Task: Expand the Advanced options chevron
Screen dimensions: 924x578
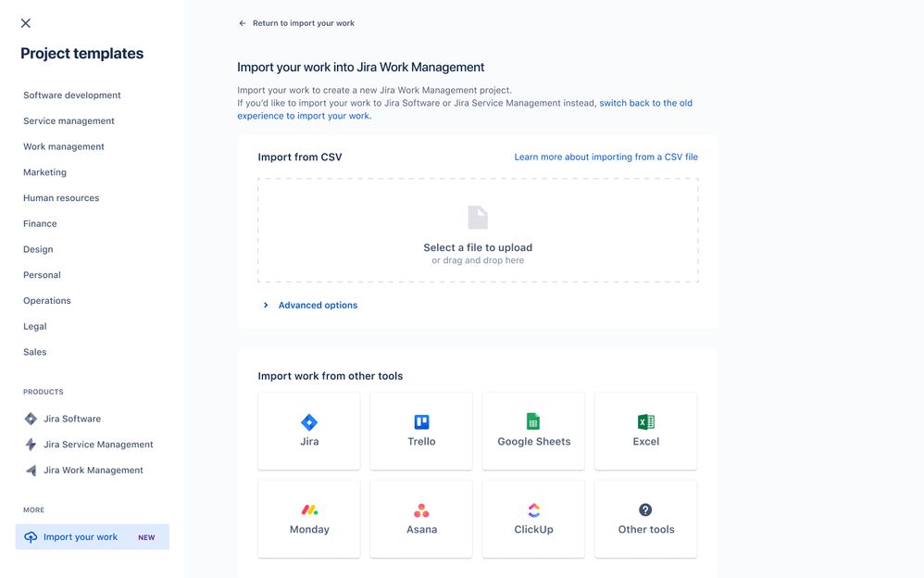Action: tap(266, 305)
